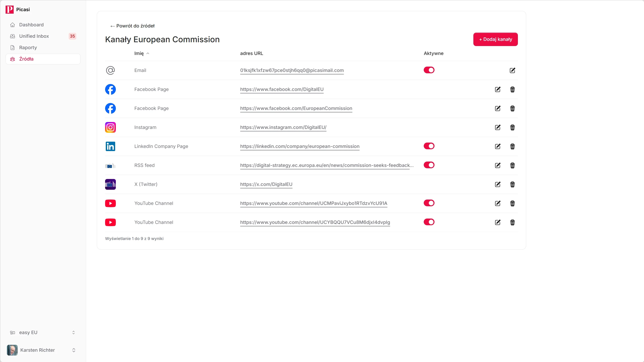This screenshot has width=644, height=362.
Task: Open the facebook.com/DigitalEU link
Action: (282, 89)
